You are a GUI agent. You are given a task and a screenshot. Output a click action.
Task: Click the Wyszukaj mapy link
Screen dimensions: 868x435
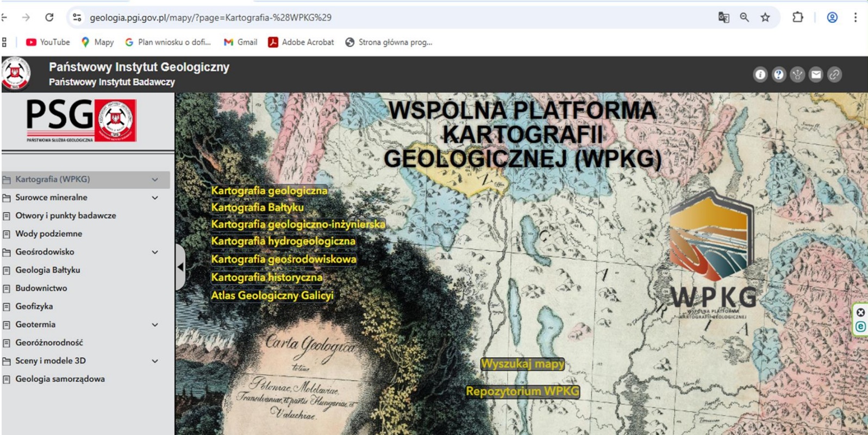click(523, 364)
